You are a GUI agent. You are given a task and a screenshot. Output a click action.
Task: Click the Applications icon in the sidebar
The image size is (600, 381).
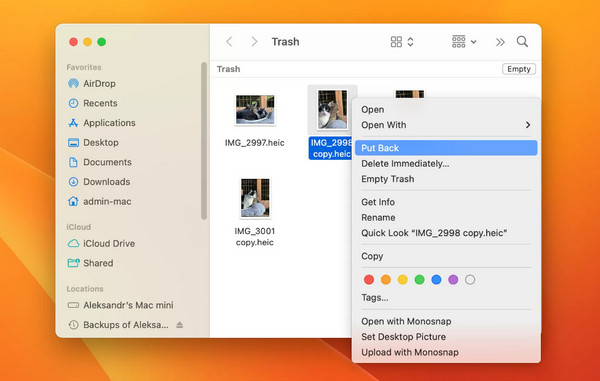click(x=73, y=123)
